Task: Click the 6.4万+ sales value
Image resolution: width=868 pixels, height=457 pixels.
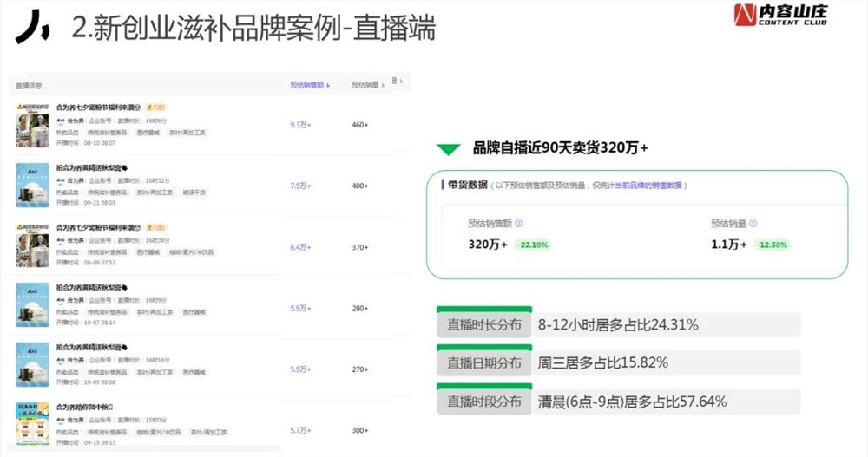Action: tap(300, 247)
